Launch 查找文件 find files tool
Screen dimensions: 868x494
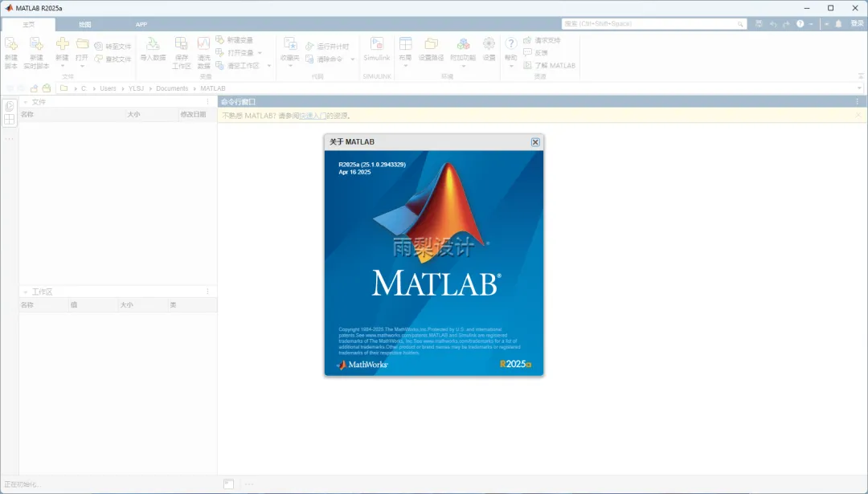[x=113, y=59]
